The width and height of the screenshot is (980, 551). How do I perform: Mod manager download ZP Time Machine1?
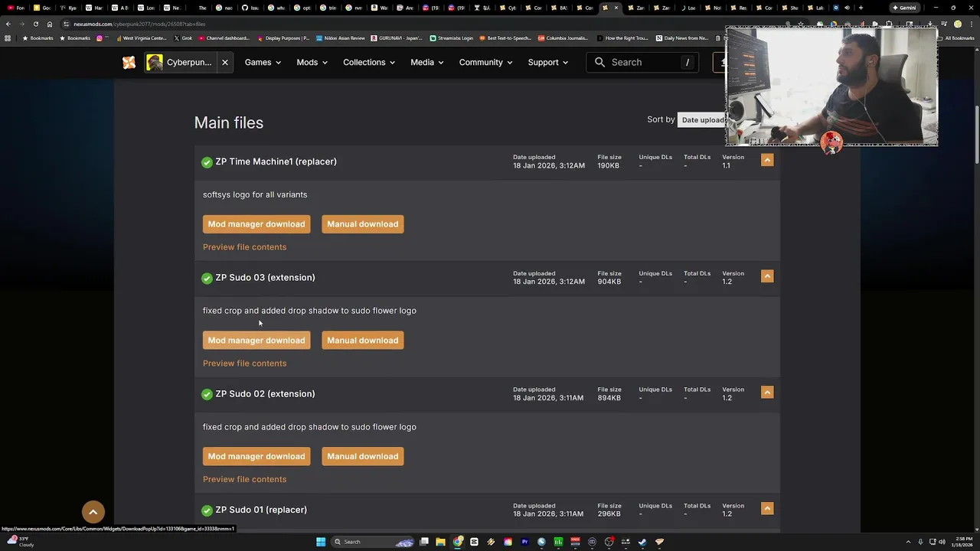(x=256, y=224)
